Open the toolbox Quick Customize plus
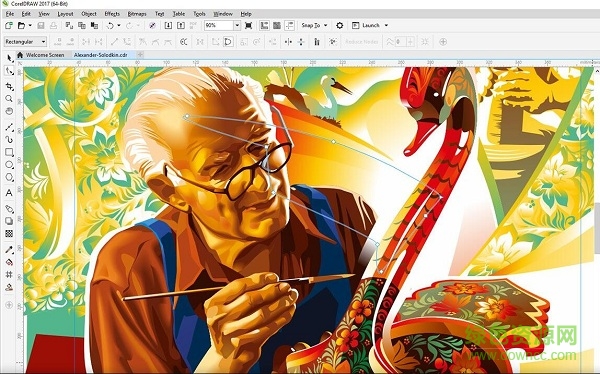The height and width of the screenshot is (374, 600). (9, 305)
